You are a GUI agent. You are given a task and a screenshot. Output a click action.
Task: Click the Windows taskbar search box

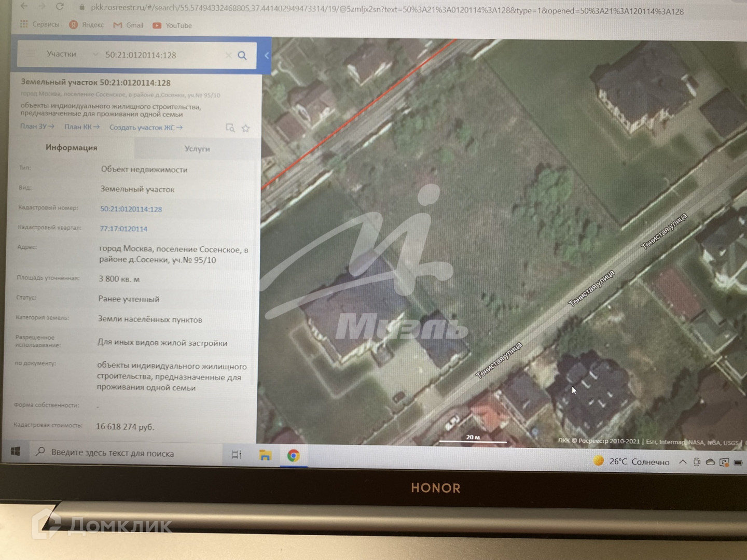pyautogui.click(x=126, y=453)
